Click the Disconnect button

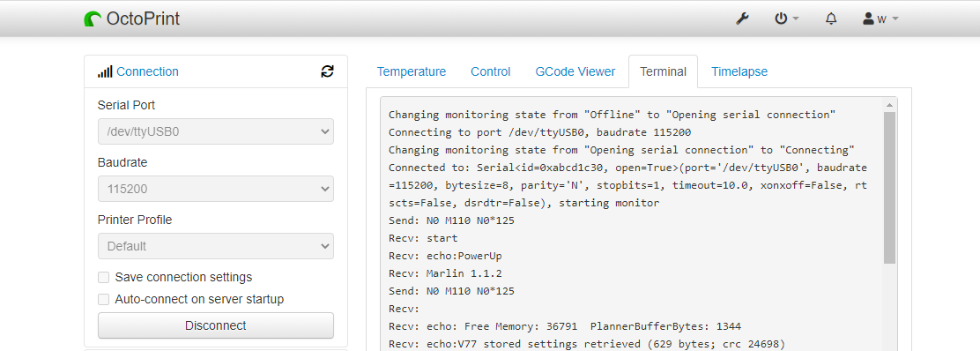point(216,325)
